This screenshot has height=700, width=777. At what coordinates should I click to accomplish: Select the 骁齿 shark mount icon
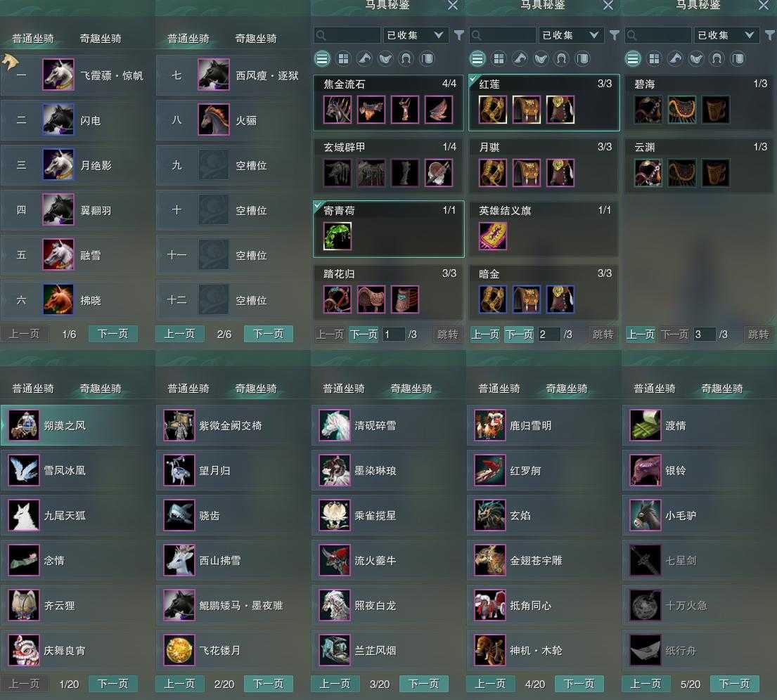click(x=179, y=515)
